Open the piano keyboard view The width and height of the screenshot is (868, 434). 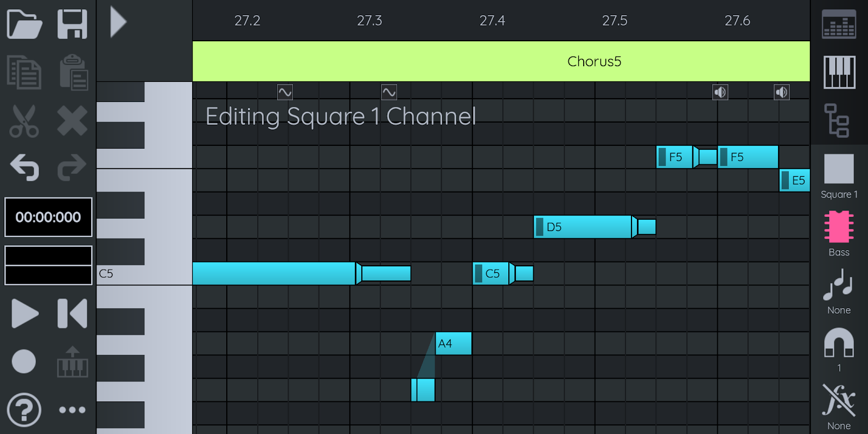pos(839,72)
